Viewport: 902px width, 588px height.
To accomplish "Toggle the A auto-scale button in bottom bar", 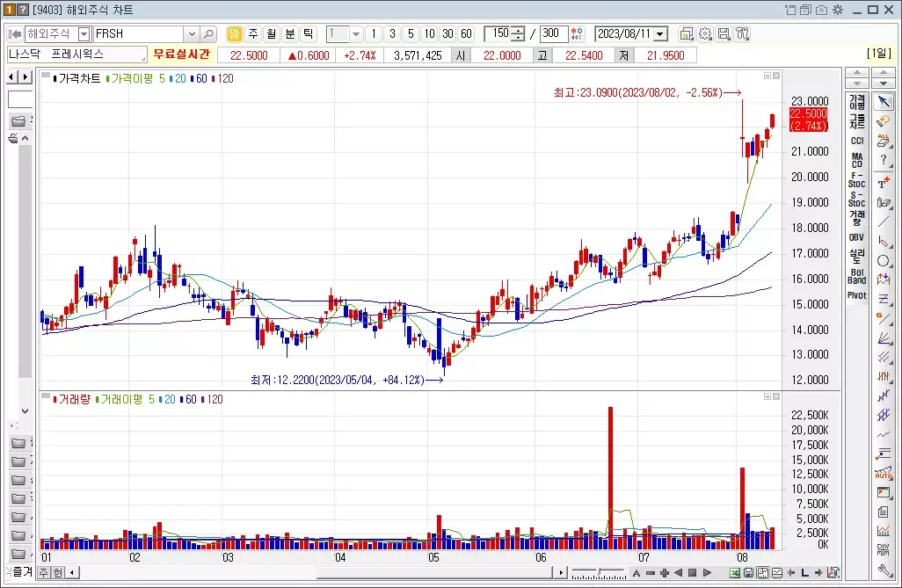I will click(636, 572).
